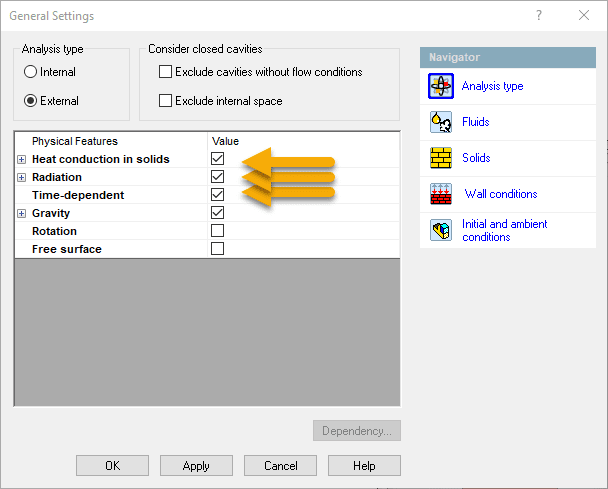This screenshot has width=608, height=489.
Task: Click the question mark help icon in title bar
Action: tap(540, 15)
